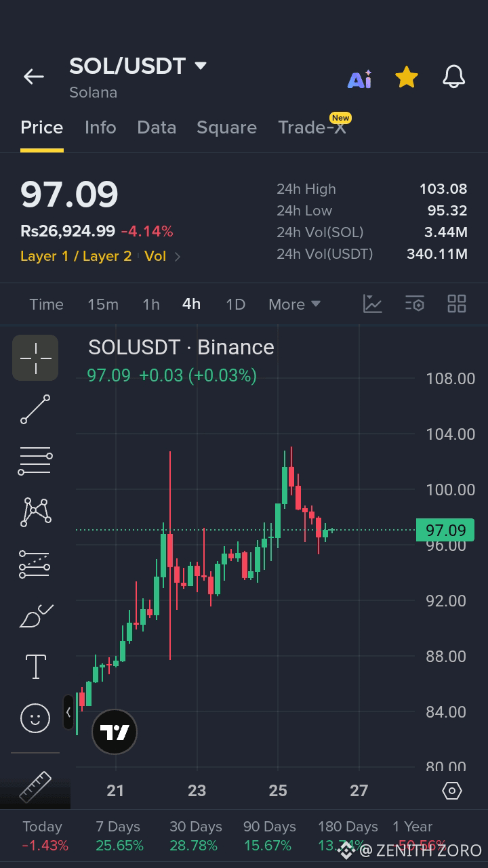The image size is (488, 868).
Task: Tap the SOLUSDT · Binance chart title
Action: coord(181,347)
